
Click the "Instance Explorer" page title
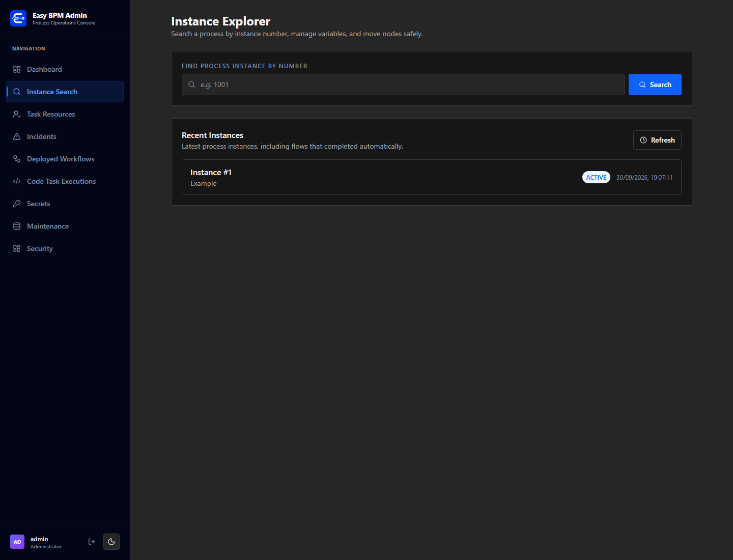220,21
